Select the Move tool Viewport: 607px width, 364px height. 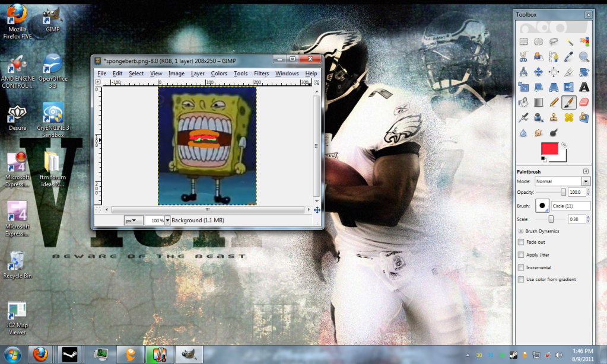point(539,72)
